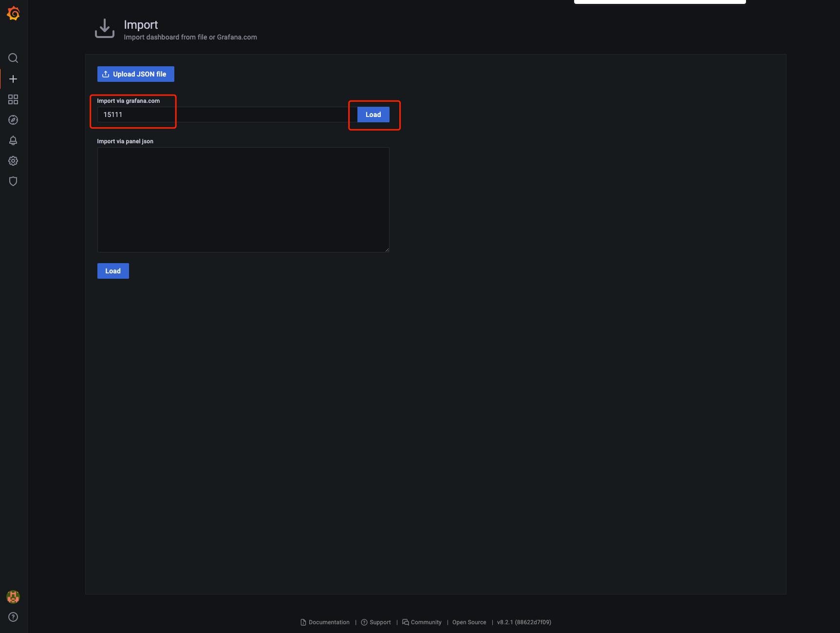Load the grafana.com dashboard ID
The width and height of the screenshot is (840, 633).
pos(373,115)
